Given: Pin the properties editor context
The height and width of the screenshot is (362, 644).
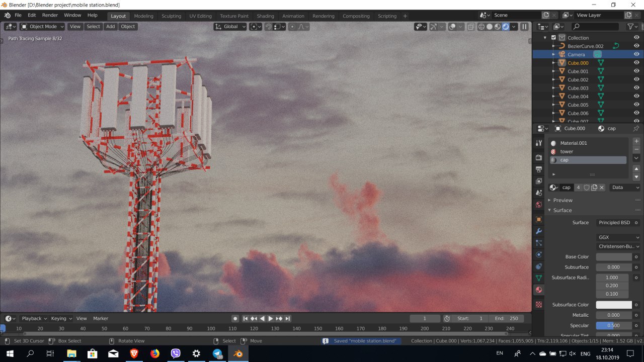Looking at the screenshot, I should [x=636, y=128].
